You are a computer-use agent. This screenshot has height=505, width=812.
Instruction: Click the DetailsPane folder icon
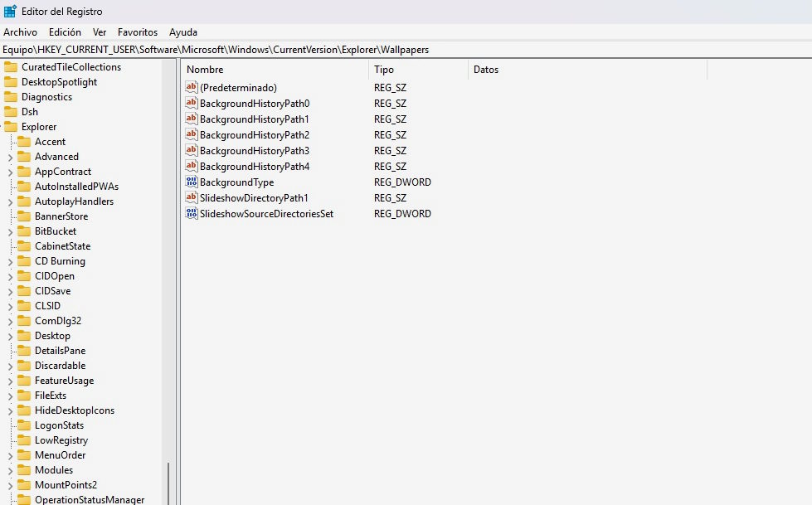pyautogui.click(x=24, y=351)
